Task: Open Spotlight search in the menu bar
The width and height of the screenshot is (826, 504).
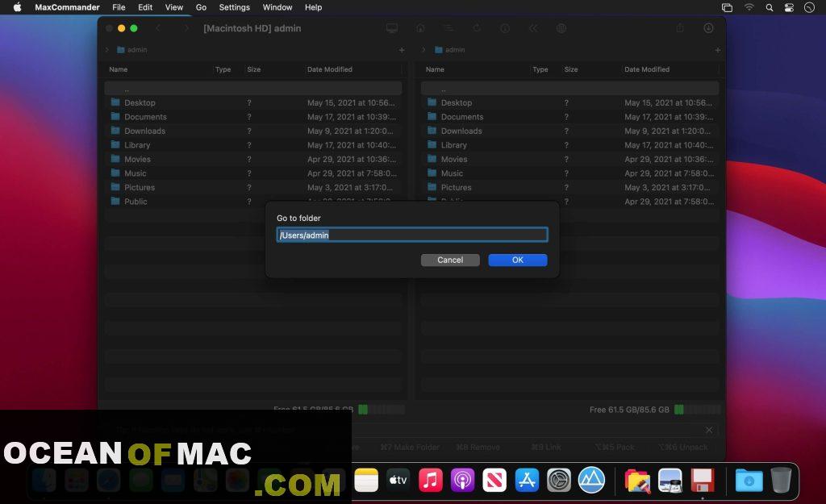Action: [x=769, y=7]
